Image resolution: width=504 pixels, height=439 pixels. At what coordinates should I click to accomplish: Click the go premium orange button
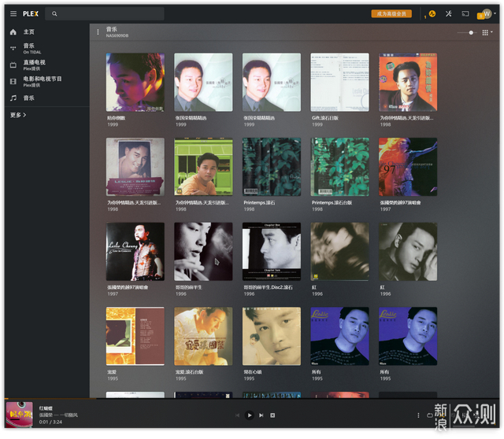coord(391,13)
